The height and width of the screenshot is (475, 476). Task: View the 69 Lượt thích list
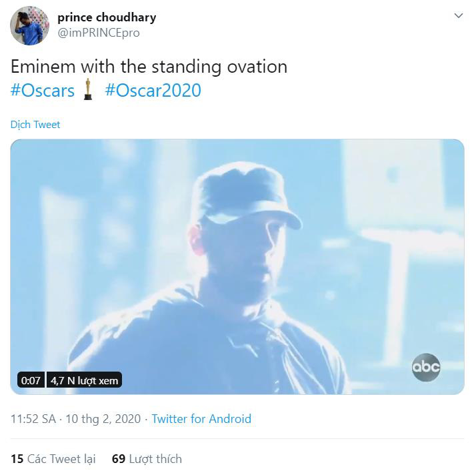click(147, 458)
